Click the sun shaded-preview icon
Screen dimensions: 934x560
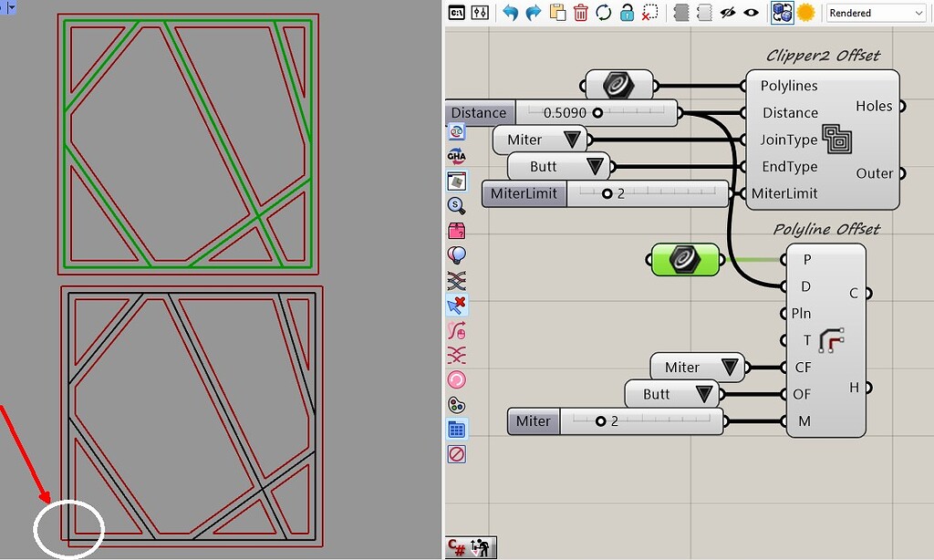(807, 12)
